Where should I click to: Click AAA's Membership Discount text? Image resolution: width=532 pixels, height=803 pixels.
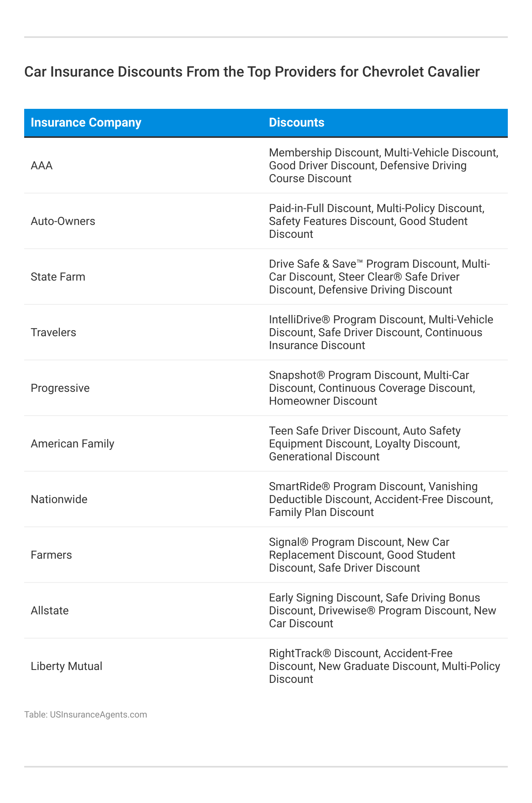point(324,153)
